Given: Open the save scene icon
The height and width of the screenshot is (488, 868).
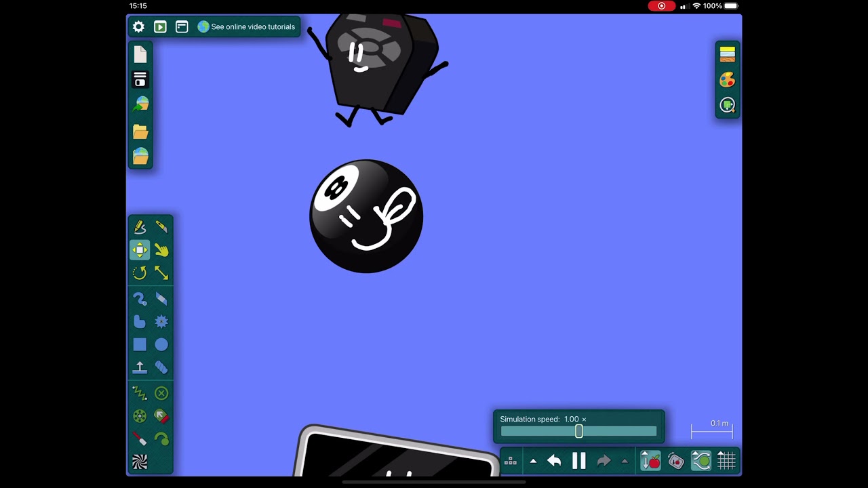Looking at the screenshot, I should pyautogui.click(x=140, y=79).
